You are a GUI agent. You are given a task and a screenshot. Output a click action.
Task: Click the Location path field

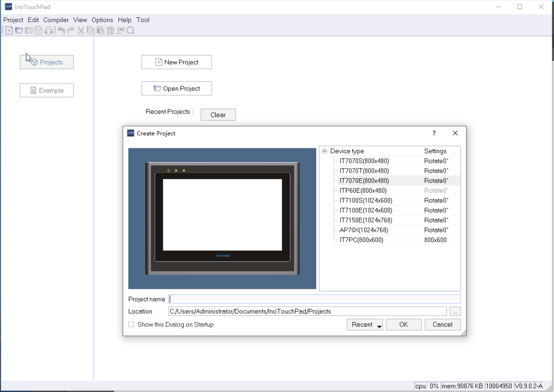(307, 312)
